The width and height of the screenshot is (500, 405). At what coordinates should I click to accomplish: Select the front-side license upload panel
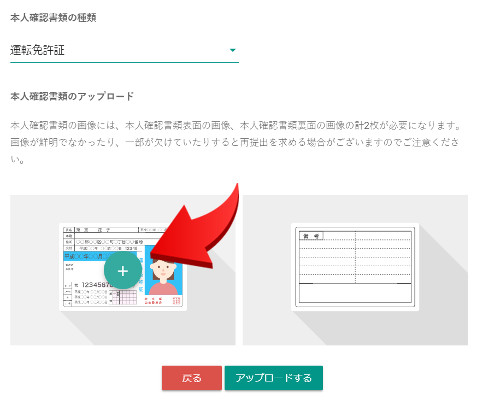[x=123, y=270]
